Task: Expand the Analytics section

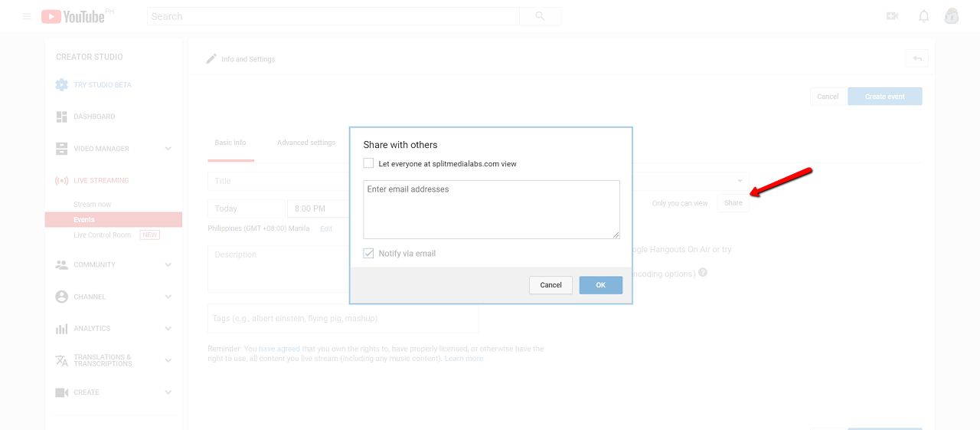Action: pos(168,329)
